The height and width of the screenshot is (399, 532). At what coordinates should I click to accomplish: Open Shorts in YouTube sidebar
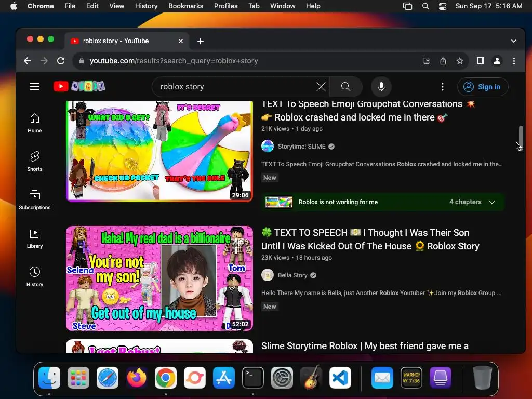pyautogui.click(x=35, y=162)
